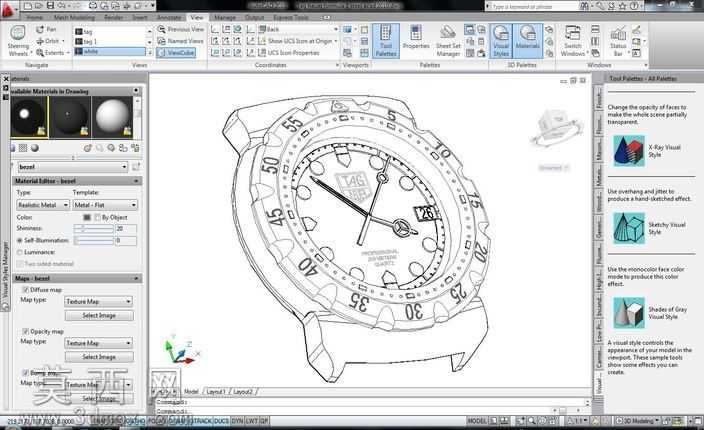The height and width of the screenshot is (430, 704).
Task: Select the "tag 1" named view in the list
Action: (110, 41)
